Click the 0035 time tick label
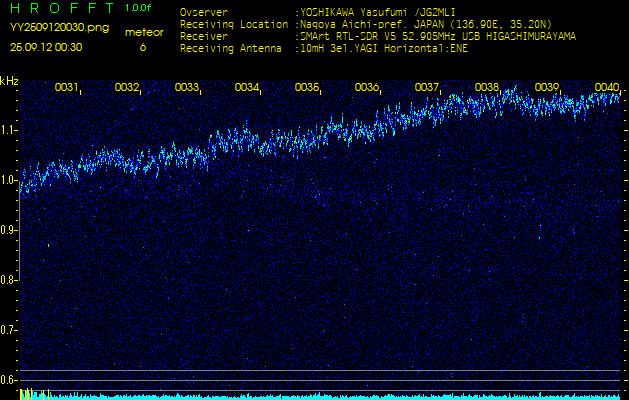The height and width of the screenshot is (400, 629). point(307,88)
